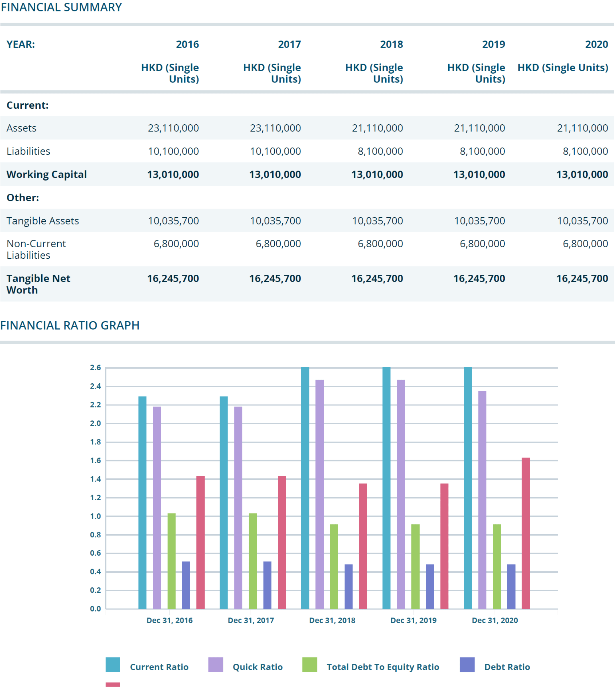Click the blue Debt Ratio bar for 2017

[x=268, y=585]
